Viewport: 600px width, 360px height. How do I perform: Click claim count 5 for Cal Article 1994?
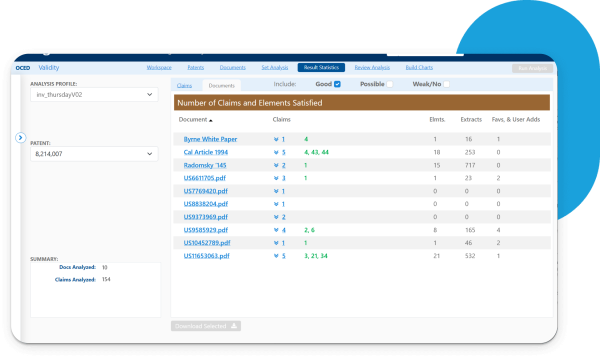(284, 152)
